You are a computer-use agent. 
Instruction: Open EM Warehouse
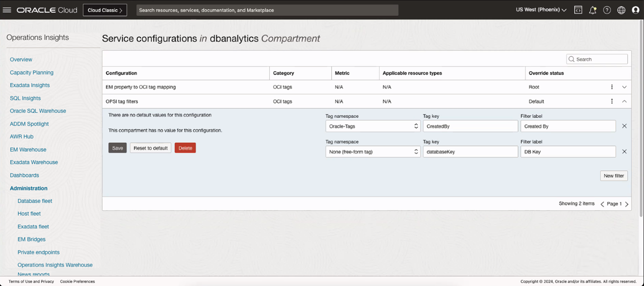click(28, 150)
